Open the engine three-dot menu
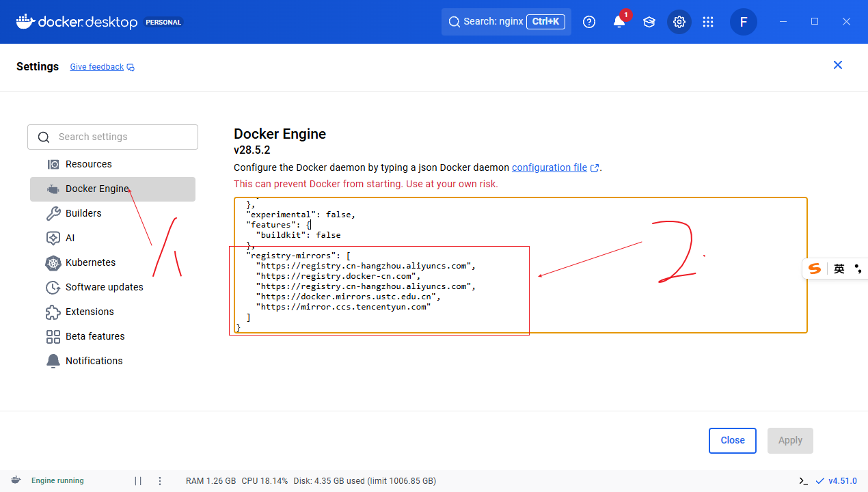 coord(160,480)
